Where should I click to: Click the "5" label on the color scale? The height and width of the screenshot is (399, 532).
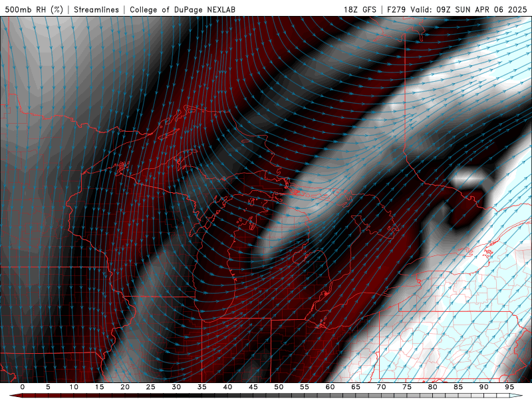[x=48, y=387]
